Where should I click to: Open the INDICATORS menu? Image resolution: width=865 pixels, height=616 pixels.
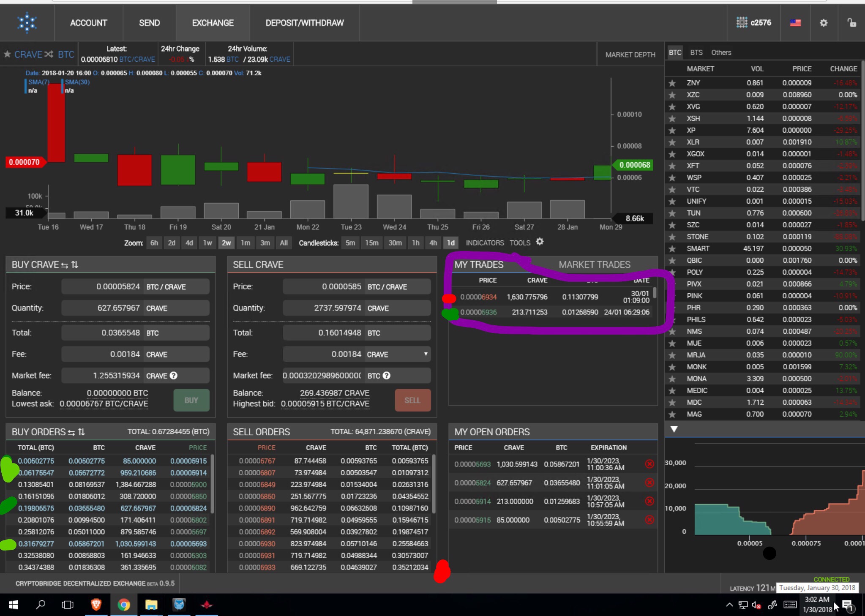point(485,243)
